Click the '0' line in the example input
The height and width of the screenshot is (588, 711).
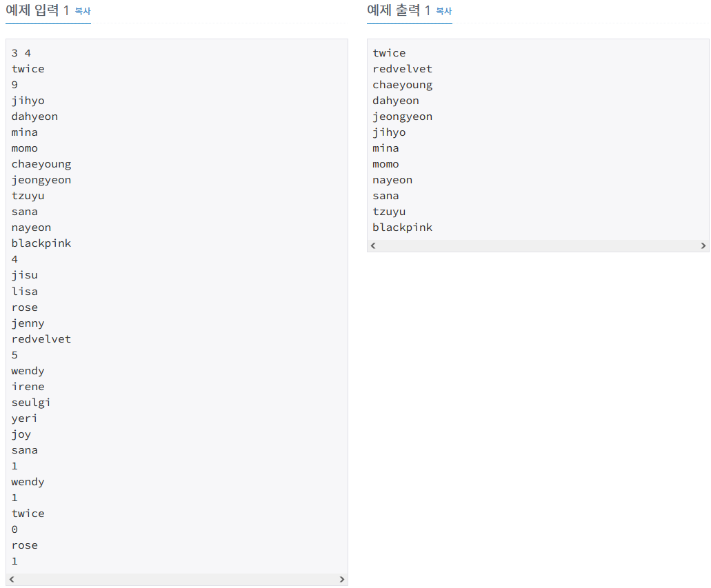click(14, 529)
